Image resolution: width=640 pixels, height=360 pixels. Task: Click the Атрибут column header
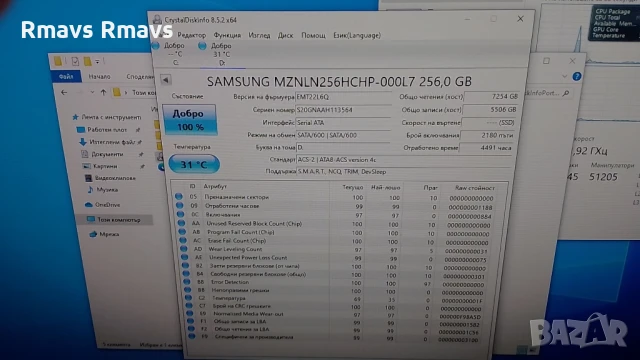pos(215,186)
